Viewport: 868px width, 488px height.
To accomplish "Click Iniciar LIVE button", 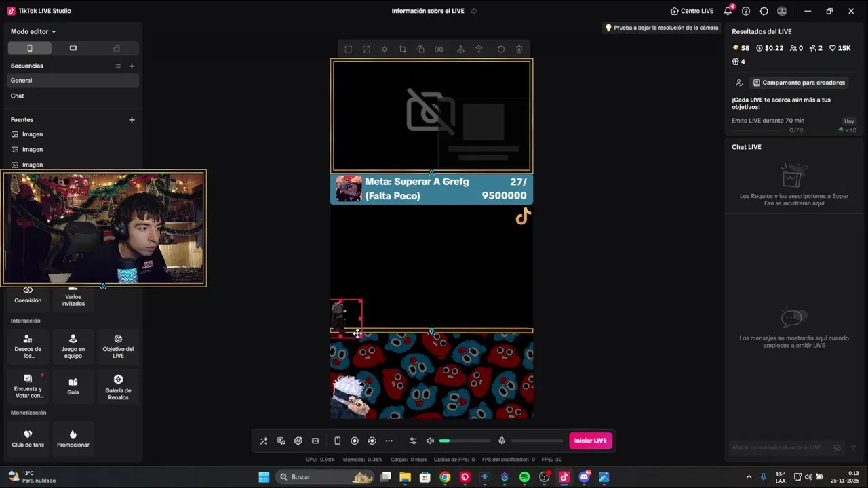I will click(x=591, y=441).
